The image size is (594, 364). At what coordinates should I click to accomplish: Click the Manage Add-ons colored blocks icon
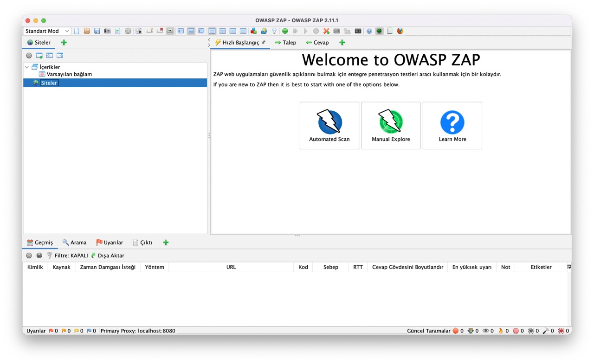tap(253, 31)
